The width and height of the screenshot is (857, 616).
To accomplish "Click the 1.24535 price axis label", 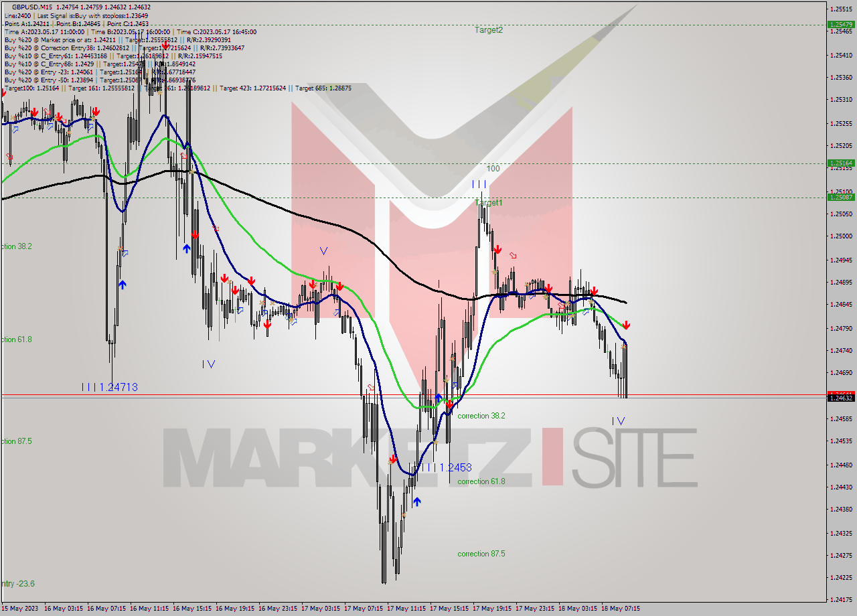I will point(841,441).
